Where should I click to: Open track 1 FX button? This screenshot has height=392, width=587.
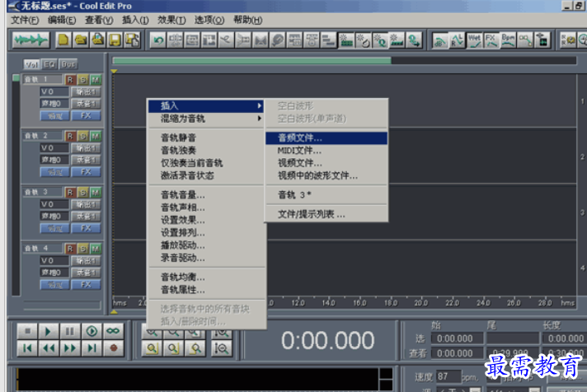86,115
